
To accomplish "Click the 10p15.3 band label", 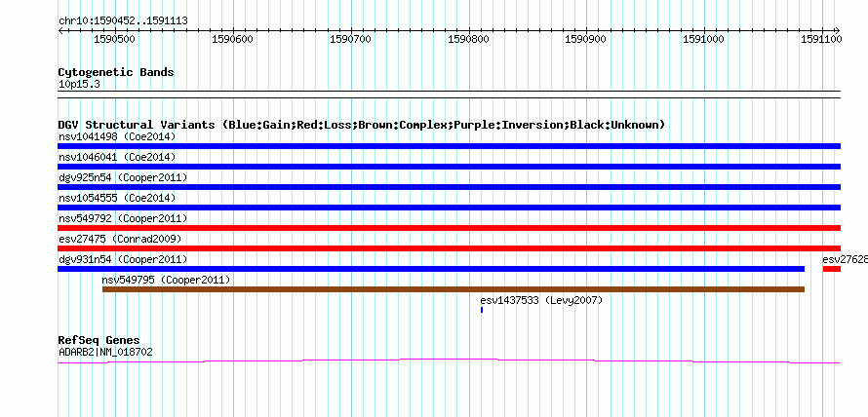I will click(79, 85).
